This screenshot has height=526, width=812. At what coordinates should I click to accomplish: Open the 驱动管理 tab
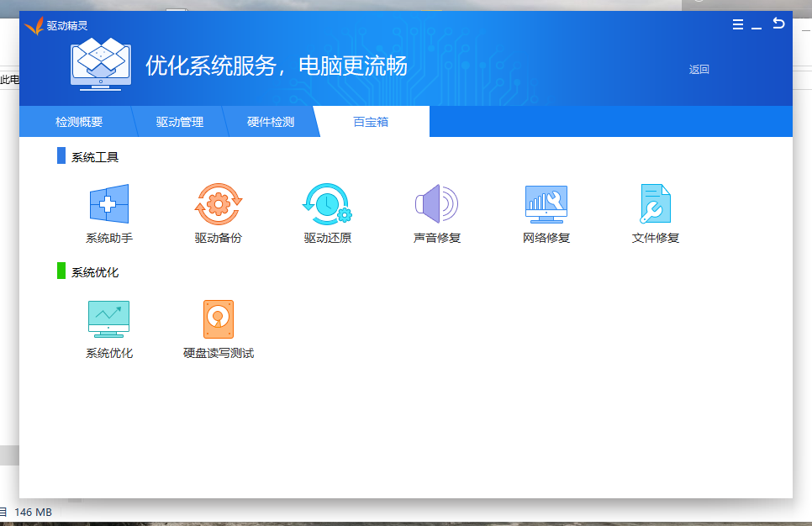(x=179, y=121)
